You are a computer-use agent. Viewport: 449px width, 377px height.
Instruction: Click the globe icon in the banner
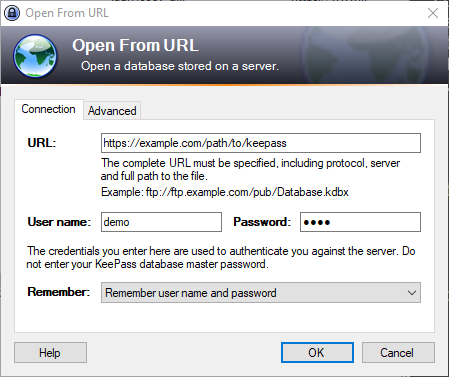point(35,56)
